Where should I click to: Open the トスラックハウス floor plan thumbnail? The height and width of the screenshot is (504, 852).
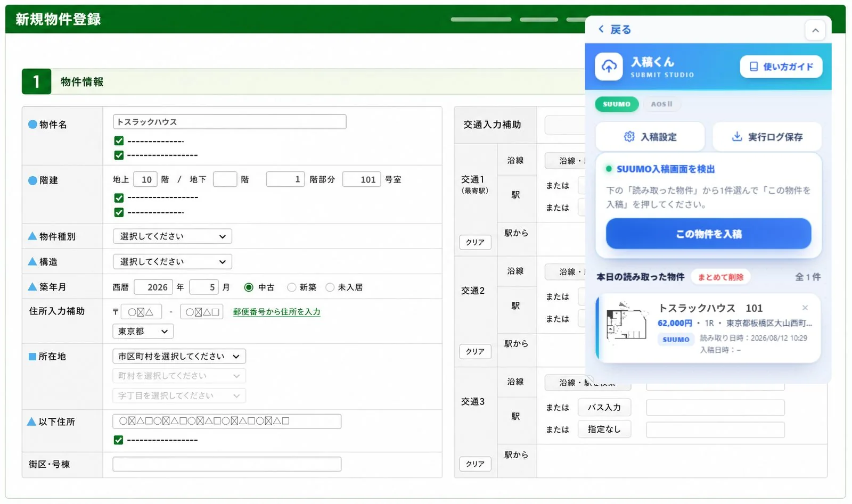(627, 321)
